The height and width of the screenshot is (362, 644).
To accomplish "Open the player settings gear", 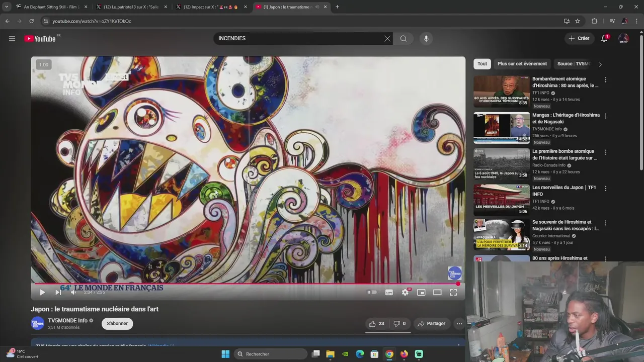I will click(405, 292).
